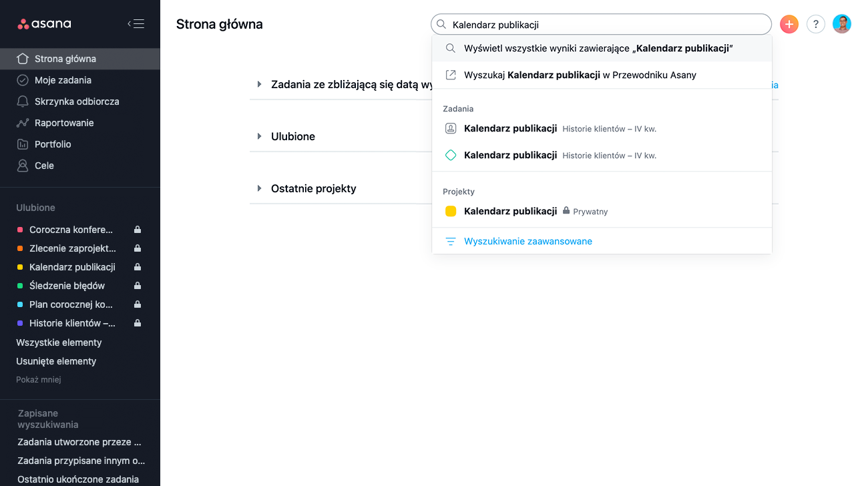
Task: Select the milestone task Kalendarz publikacji result
Action: (602, 155)
